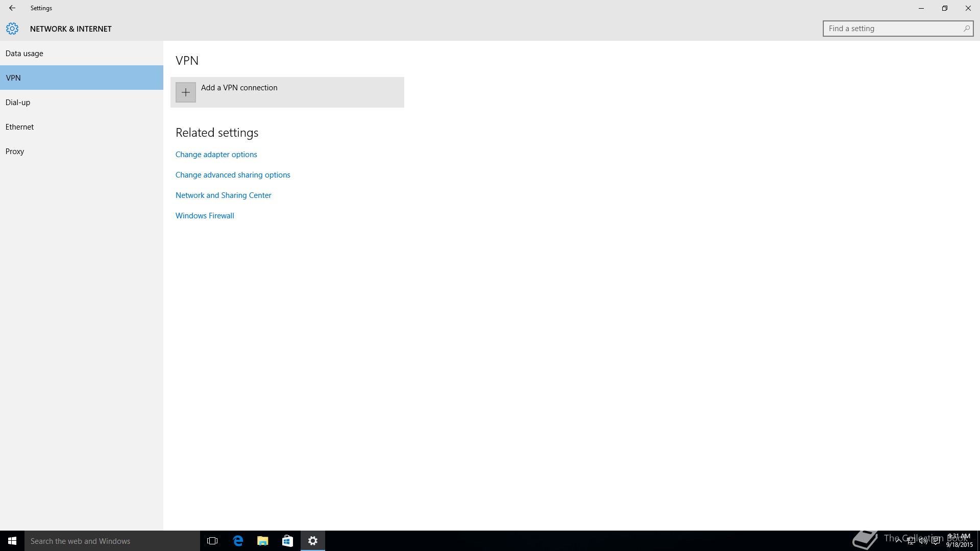Image resolution: width=980 pixels, height=551 pixels.
Task: Click the search magnifier icon
Action: (x=966, y=29)
